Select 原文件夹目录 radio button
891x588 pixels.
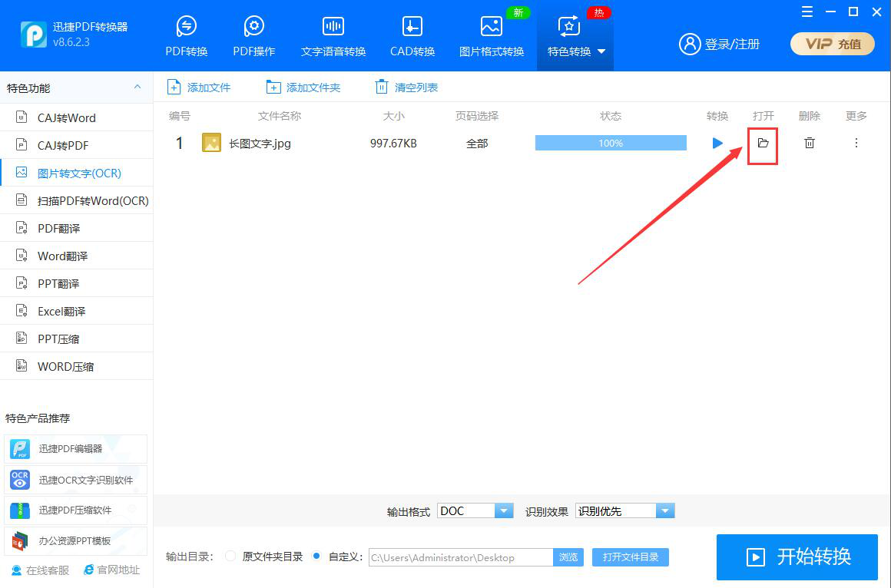[230, 557]
